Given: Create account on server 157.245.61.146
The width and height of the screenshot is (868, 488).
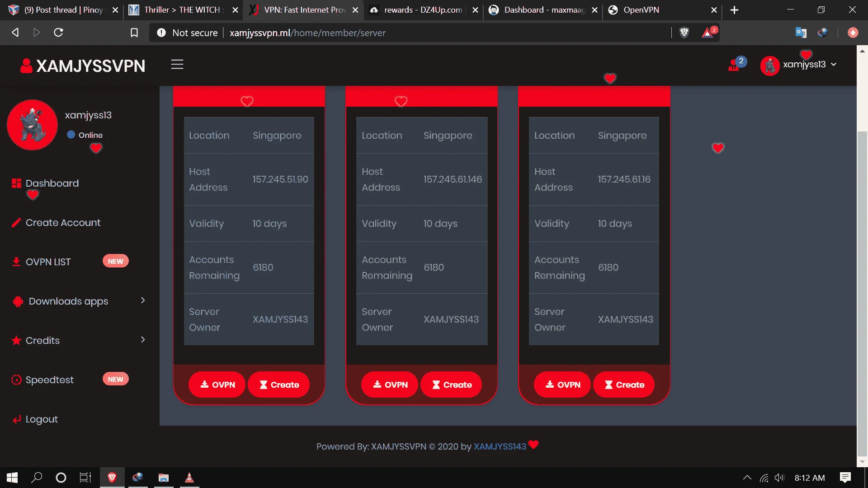Looking at the screenshot, I should point(452,385).
